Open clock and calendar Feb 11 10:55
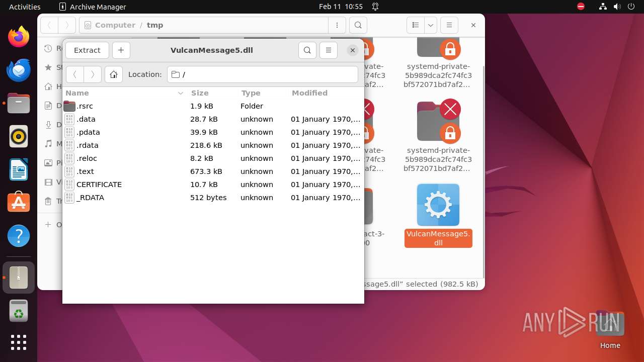The image size is (644, 362). pyautogui.click(x=341, y=7)
